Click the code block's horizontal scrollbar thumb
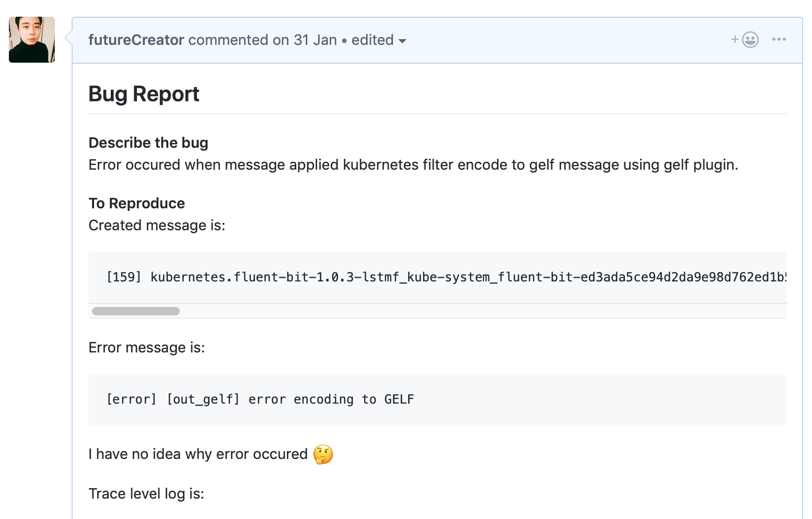The width and height of the screenshot is (812, 519). 136,311
